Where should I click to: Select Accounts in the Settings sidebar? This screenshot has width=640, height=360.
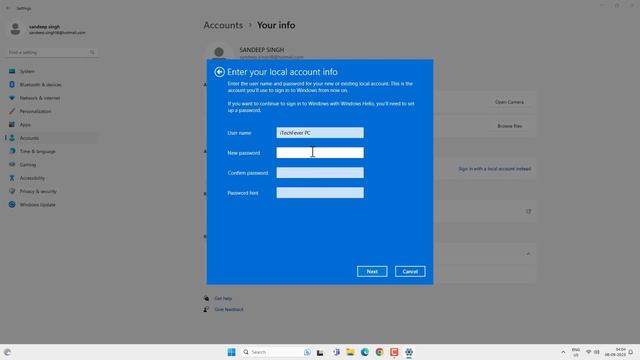tap(51, 138)
